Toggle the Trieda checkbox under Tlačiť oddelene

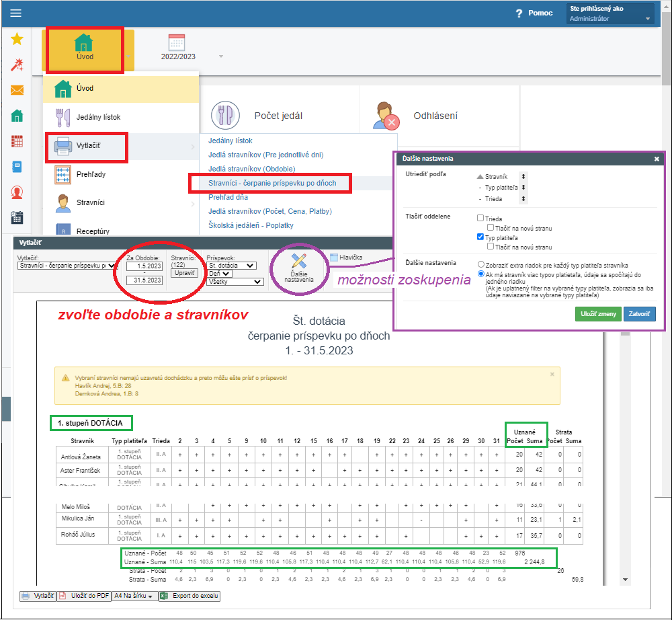coord(480,219)
